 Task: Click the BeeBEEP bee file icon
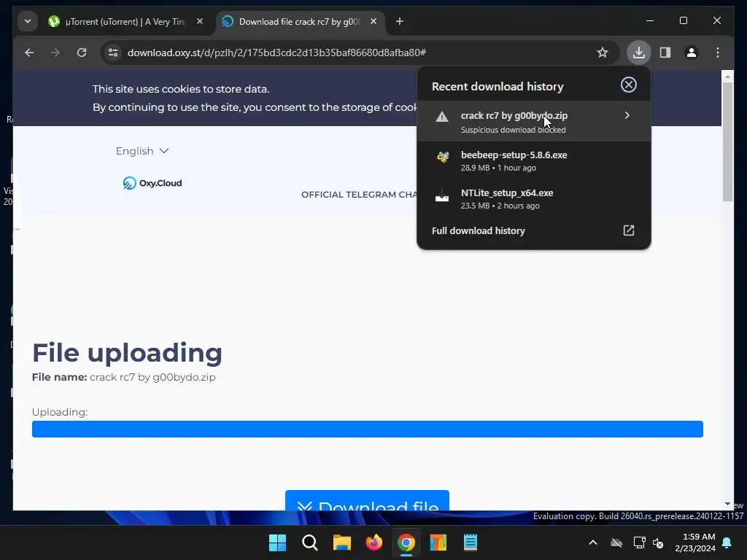(443, 157)
